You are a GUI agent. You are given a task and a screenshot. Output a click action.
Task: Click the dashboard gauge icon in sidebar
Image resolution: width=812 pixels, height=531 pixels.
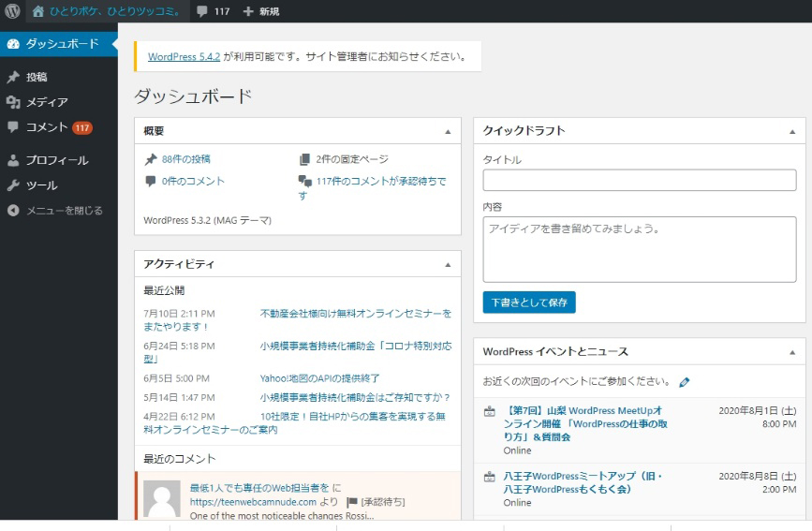coord(13,44)
